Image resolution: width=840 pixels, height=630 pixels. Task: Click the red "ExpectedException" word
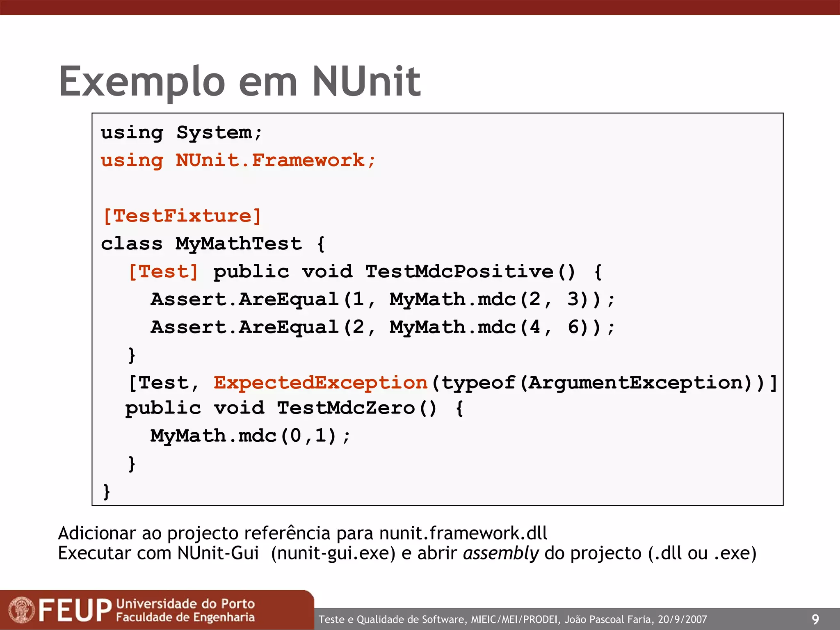click(x=320, y=383)
